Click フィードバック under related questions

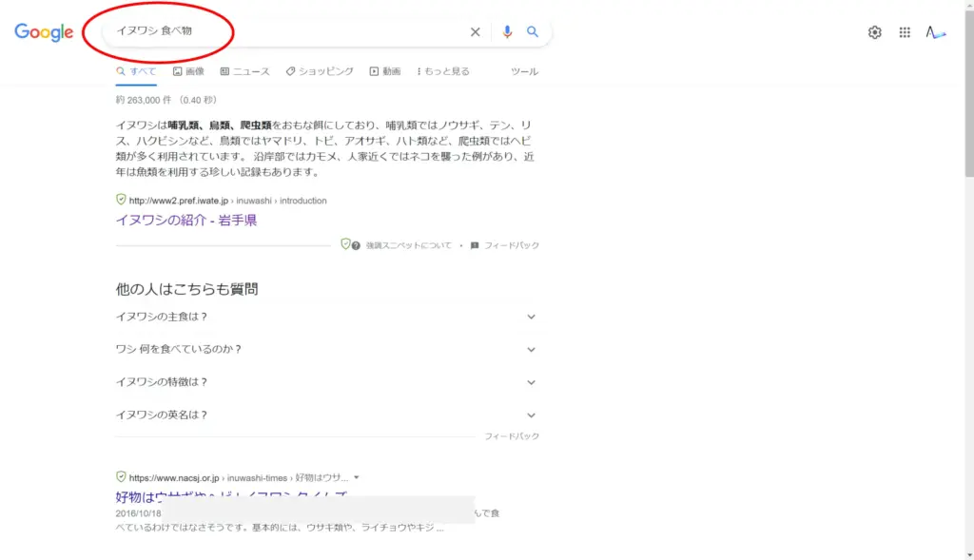[512, 436]
